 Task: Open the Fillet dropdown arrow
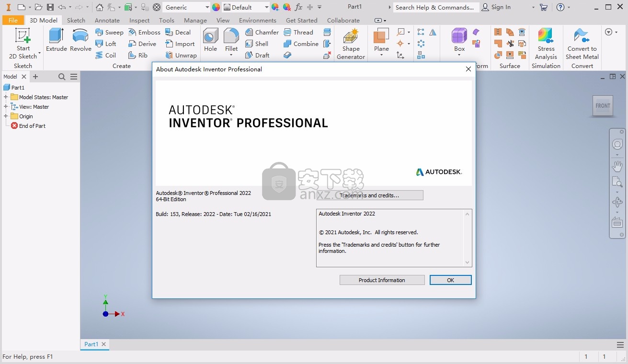tap(231, 55)
